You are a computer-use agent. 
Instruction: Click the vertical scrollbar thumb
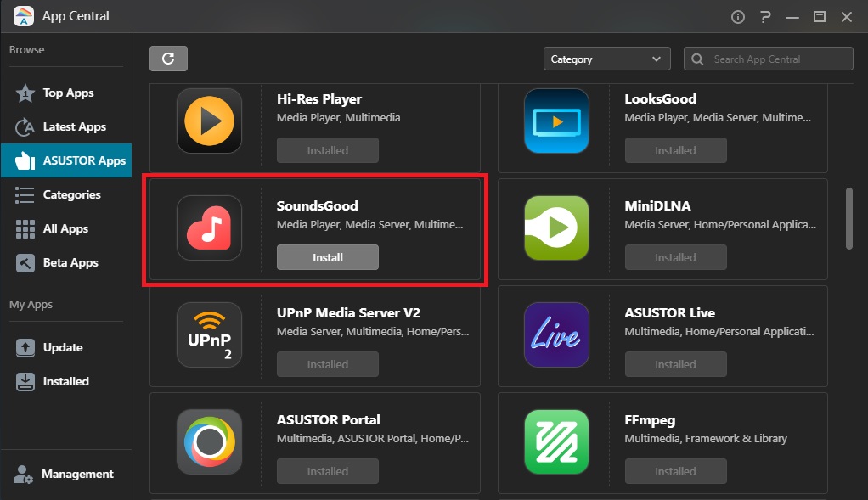[849, 218]
